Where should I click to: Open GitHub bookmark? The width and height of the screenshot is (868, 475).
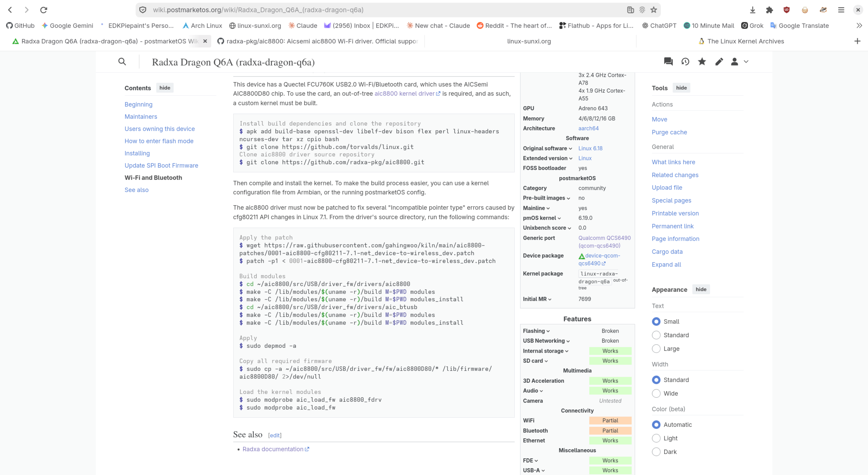click(x=20, y=26)
